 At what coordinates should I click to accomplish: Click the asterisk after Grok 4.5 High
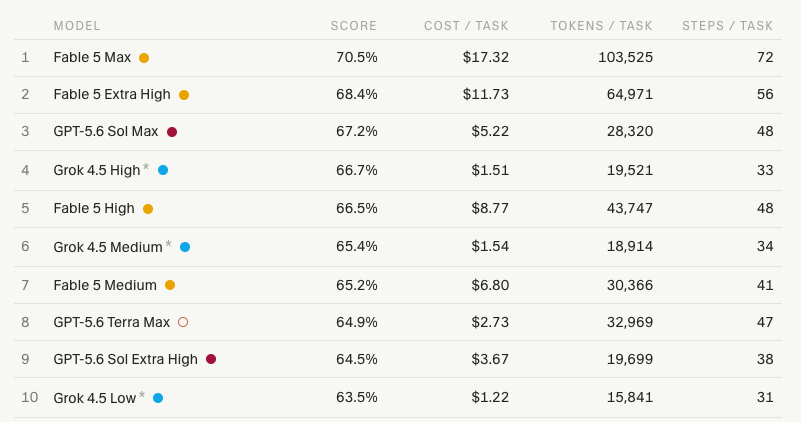[x=146, y=167]
